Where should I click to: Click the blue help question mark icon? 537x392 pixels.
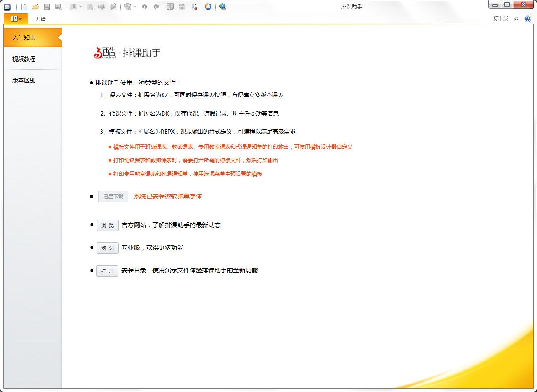point(528,19)
